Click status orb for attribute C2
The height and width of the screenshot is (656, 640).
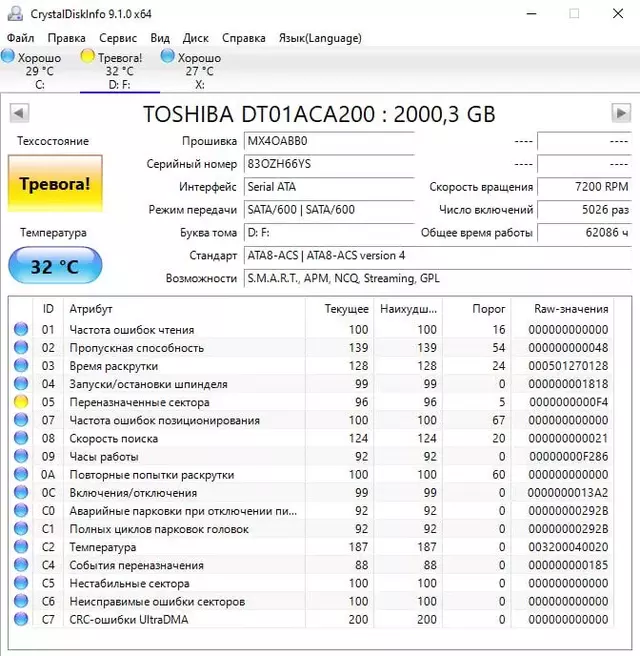[21, 547]
